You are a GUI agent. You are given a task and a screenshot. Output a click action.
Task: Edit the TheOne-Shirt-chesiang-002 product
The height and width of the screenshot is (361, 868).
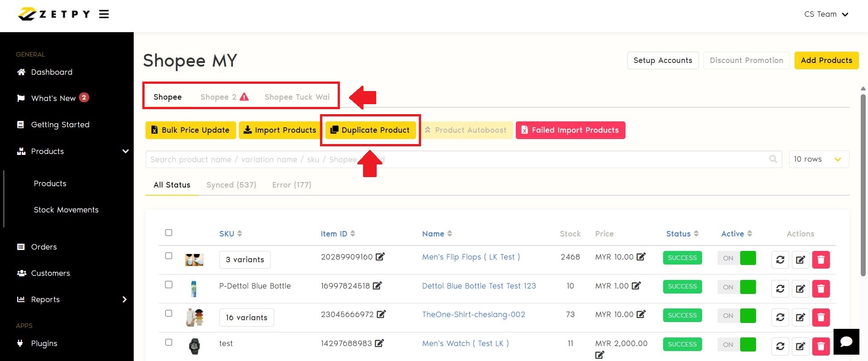[800, 318]
